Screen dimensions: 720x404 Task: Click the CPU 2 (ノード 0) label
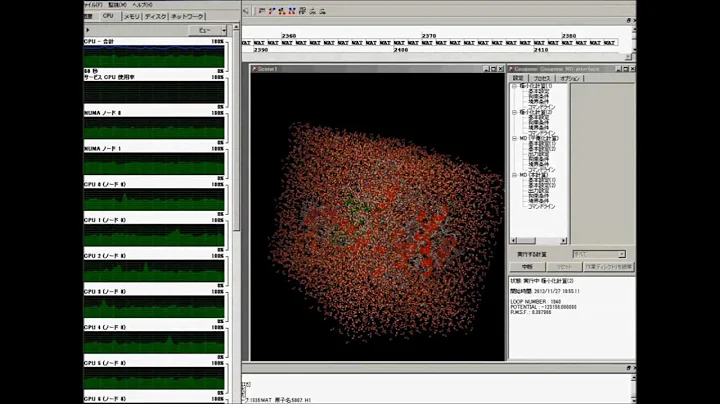click(105, 256)
